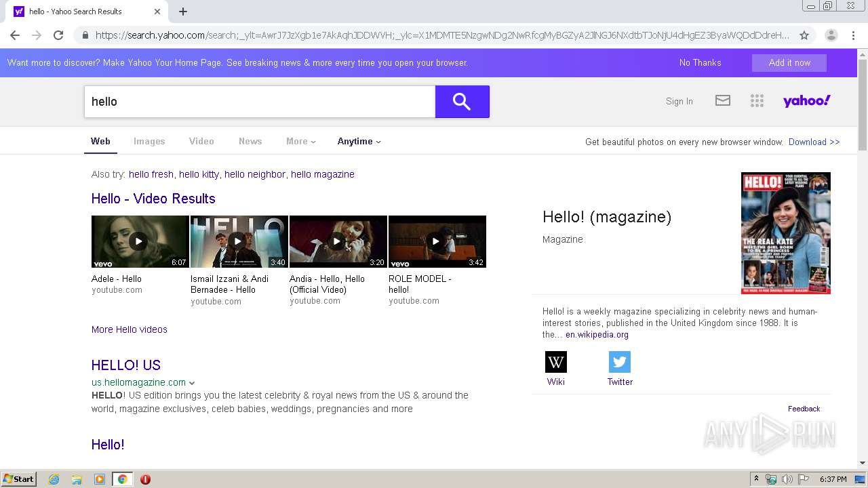The height and width of the screenshot is (488, 868).
Task: Close the Yahoo Search Results tab
Action: point(157,12)
